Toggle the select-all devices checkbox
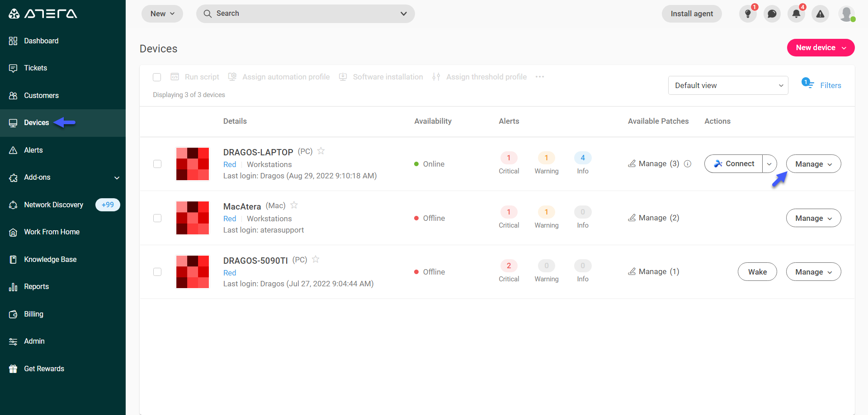 157,77
